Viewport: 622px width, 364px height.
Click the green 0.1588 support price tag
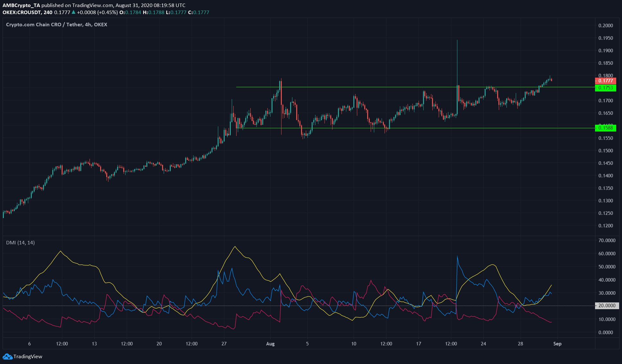click(605, 128)
